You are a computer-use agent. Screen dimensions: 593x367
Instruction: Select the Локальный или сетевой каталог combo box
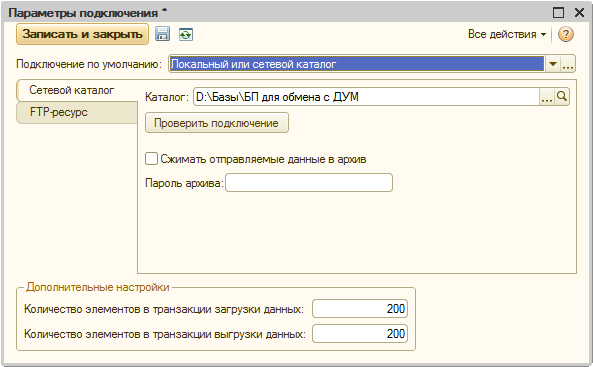(356, 64)
